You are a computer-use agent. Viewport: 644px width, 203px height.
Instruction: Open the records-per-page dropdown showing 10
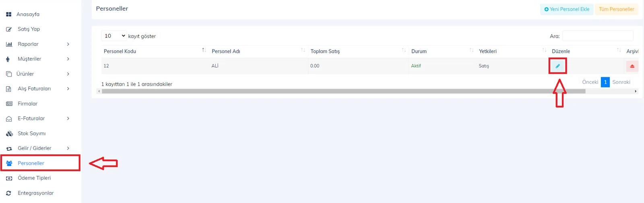(114, 36)
